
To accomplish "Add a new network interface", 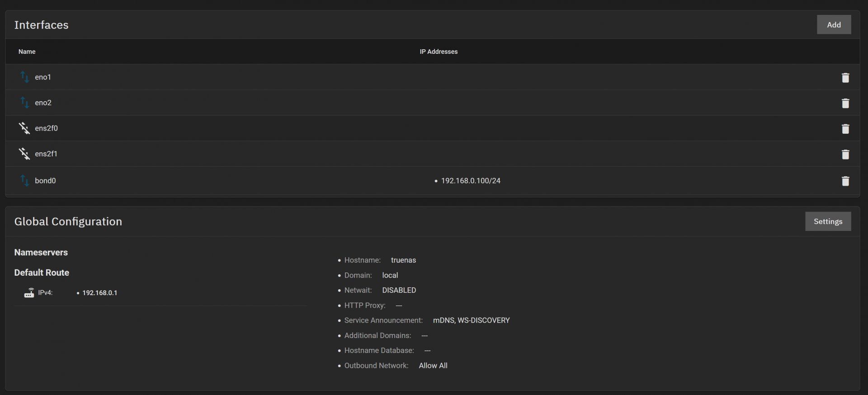I will tap(833, 25).
